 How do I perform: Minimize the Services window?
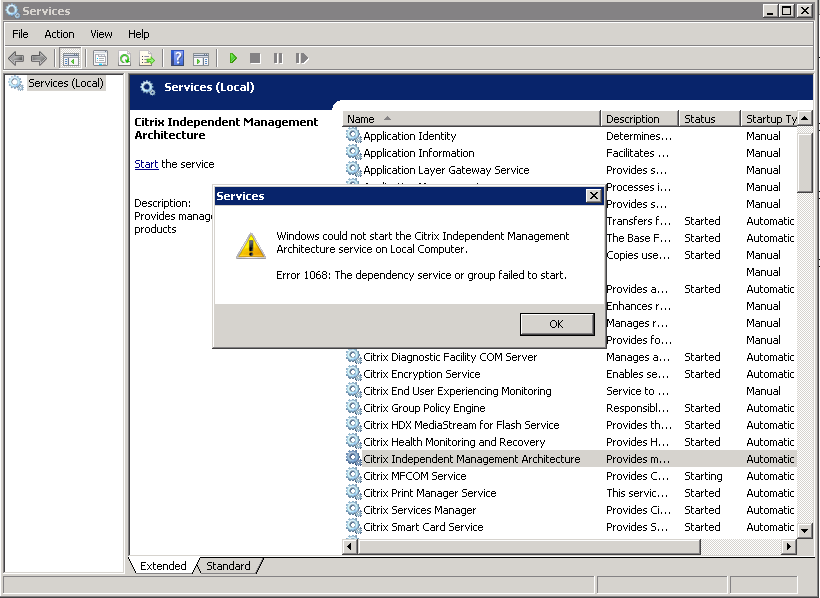[769, 10]
